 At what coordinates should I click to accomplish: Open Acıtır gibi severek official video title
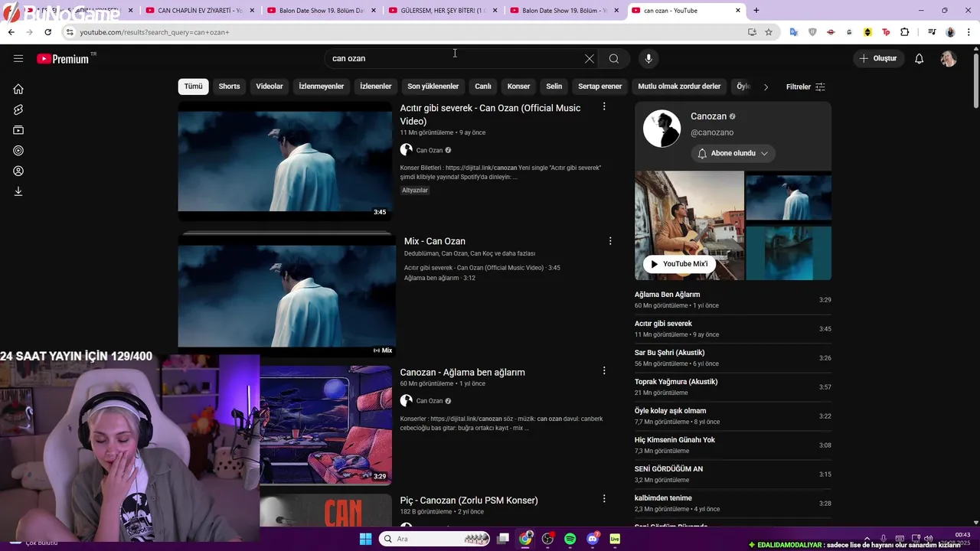pos(490,115)
